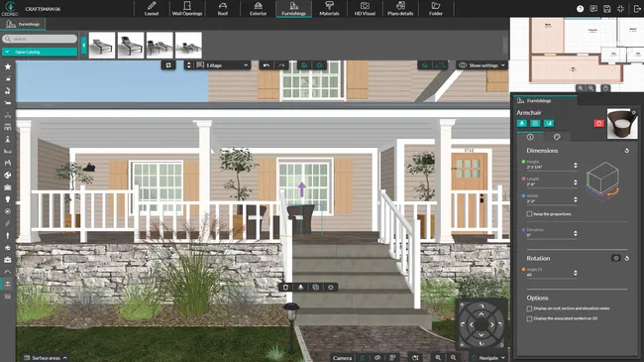Pan camera right with navigation pad arrow

[x=492, y=324]
